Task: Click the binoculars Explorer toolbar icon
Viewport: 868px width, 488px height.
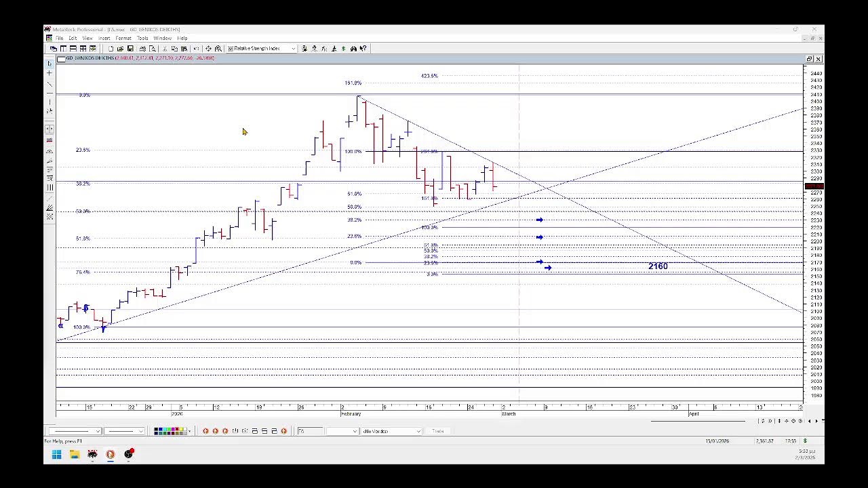Action: pos(353,49)
